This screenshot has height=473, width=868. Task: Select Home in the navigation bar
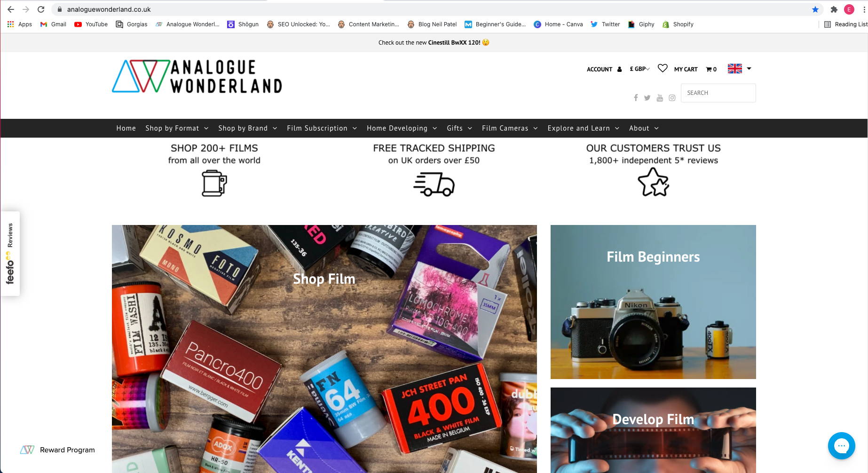tap(126, 128)
